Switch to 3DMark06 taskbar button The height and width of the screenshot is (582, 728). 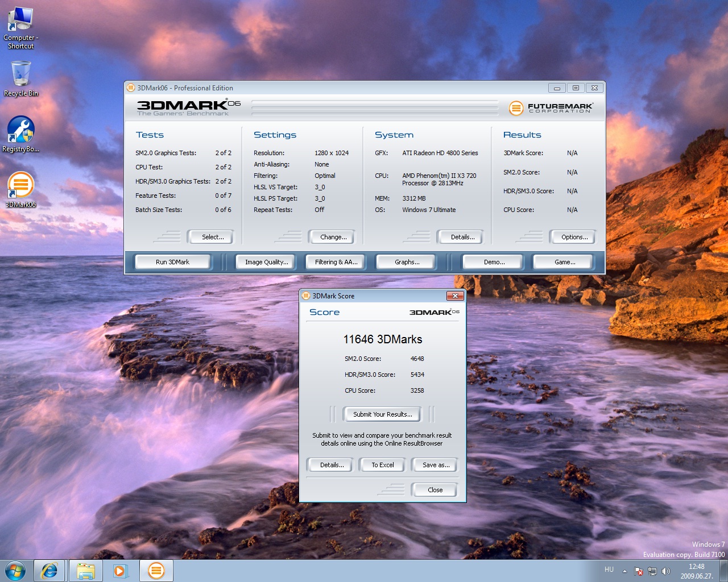(x=156, y=571)
